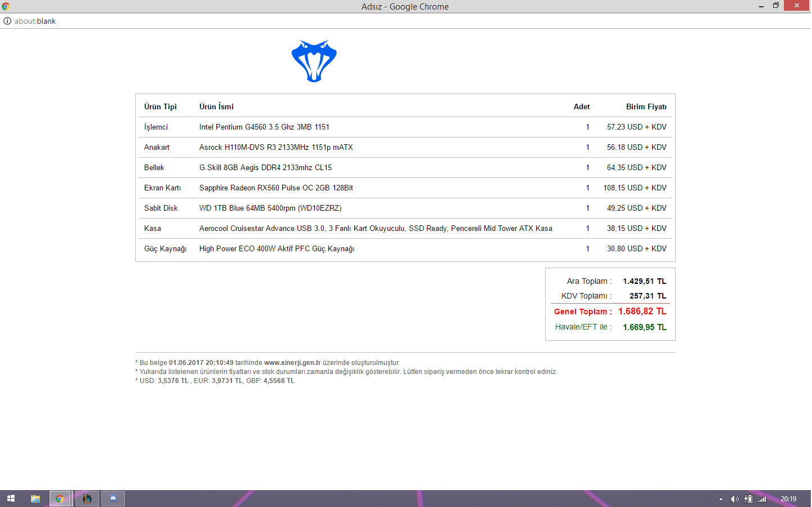Click product 'High Power ECO 400W Aktif PFC Güç Kaynağı'
This screenshot has width=812, height=507.
coord(277,248)
